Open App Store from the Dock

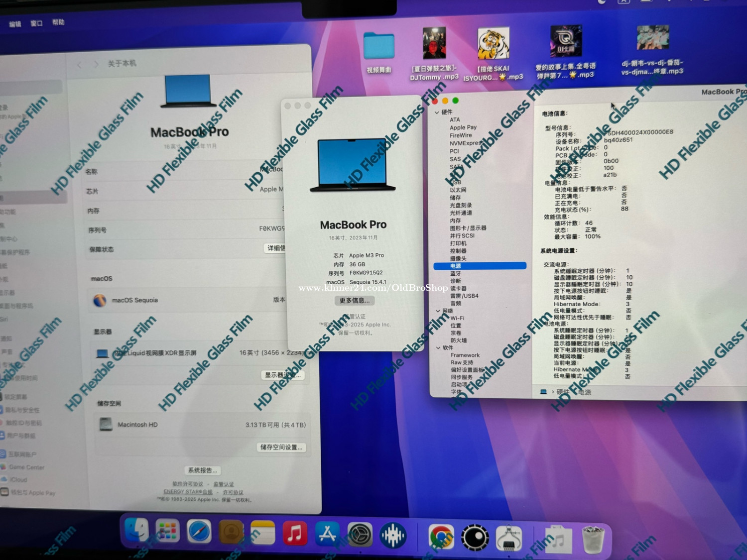(x=327, y=534)
